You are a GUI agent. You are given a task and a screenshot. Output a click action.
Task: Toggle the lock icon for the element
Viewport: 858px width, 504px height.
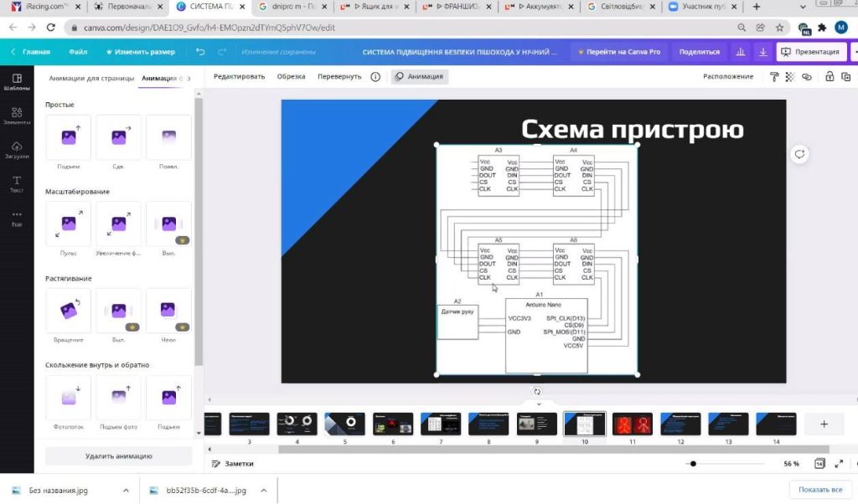[x=830, y=77]
